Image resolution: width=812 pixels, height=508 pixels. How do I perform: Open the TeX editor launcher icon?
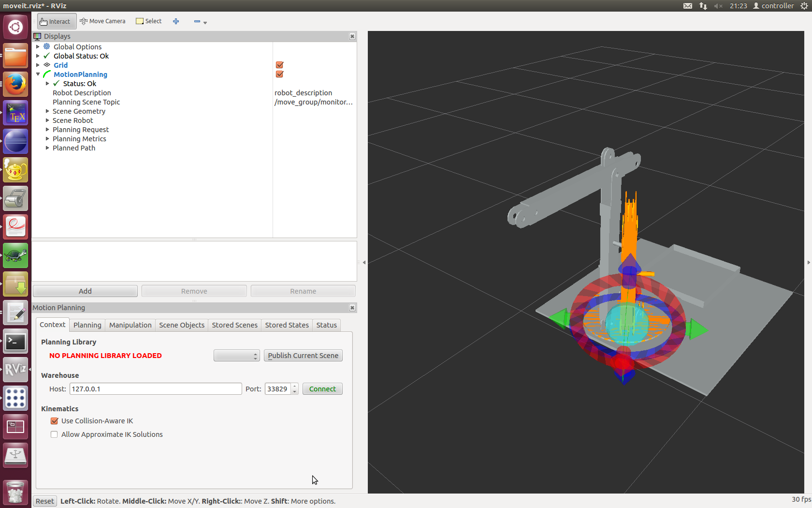pyautogui.click(x=15, y=113)
